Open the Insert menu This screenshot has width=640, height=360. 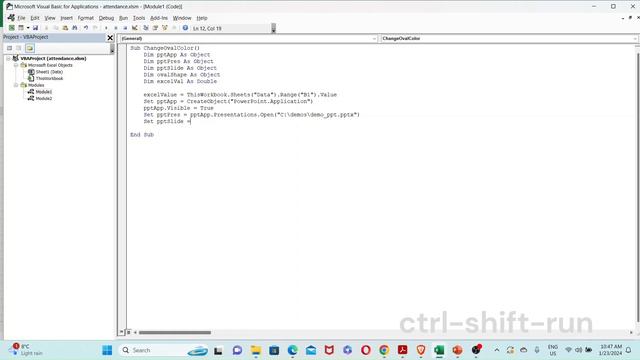pos(67,18)
